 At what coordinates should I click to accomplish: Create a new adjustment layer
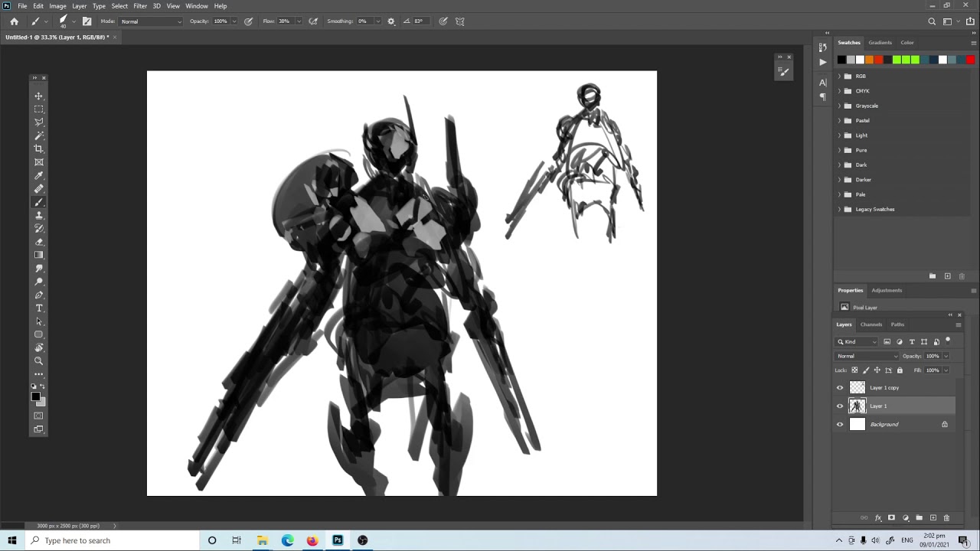pyautogui.click(x=906, y=518)
